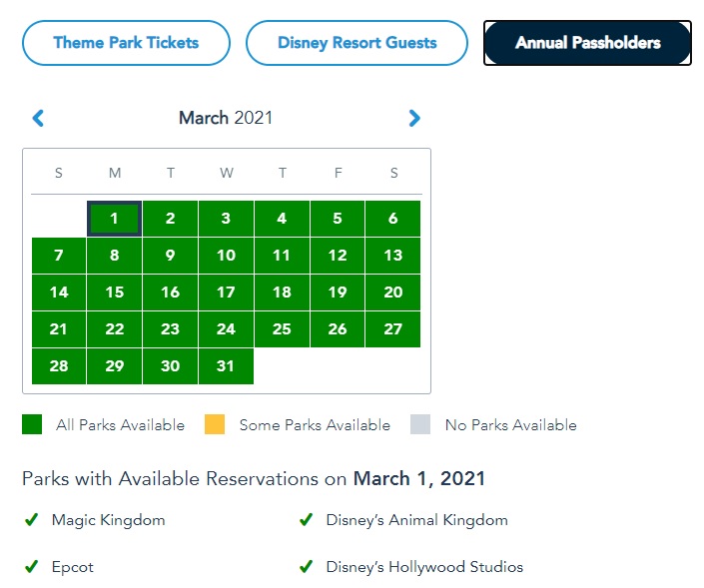The image size is (704, 588).
Task: Go to previous month with left arrow
Action: point(39,118)
